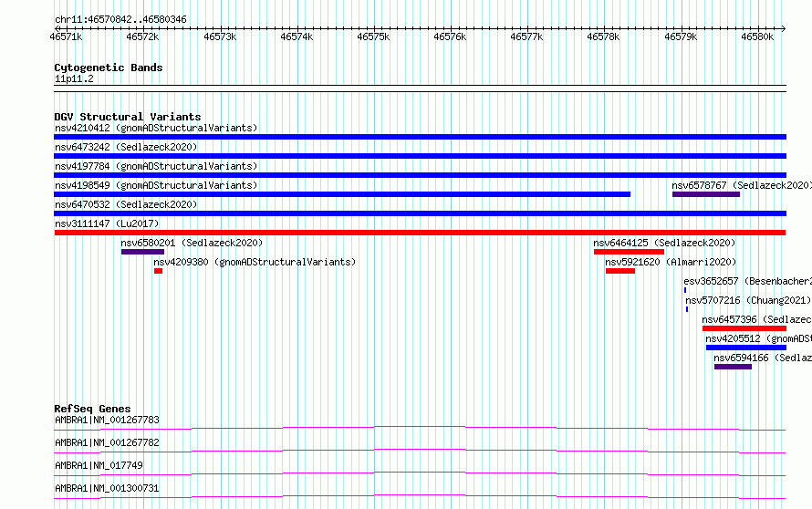Click the red bar under nsv6464125

[629, 252]
